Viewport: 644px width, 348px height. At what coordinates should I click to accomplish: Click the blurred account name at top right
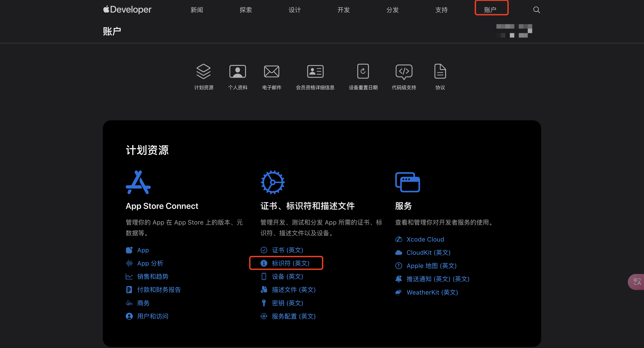point(514,31)
